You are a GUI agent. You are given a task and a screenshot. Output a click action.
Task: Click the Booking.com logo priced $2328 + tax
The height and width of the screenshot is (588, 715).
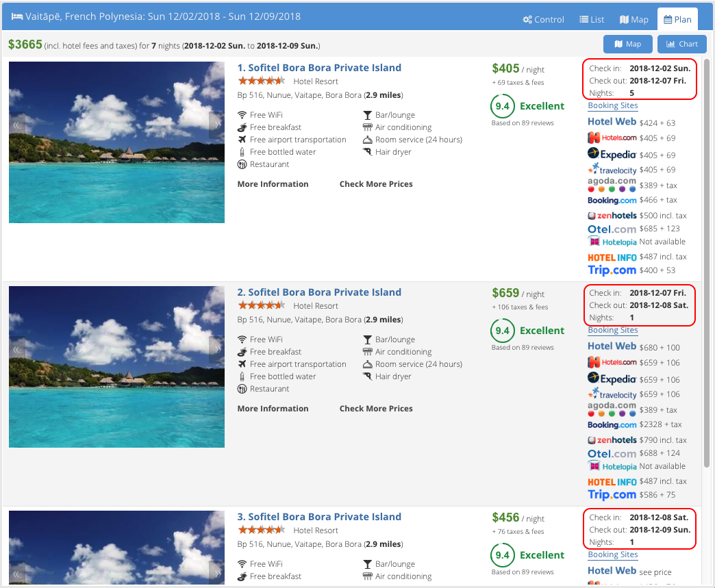click(x=612, y=425)
